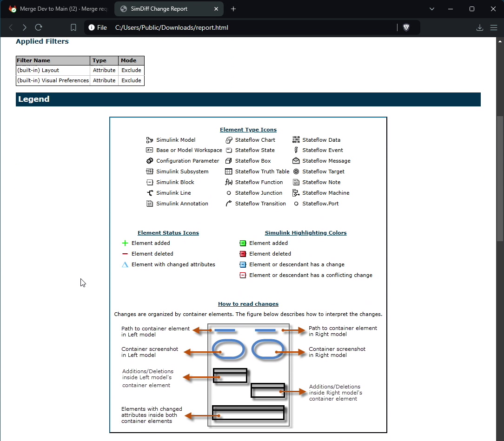504x441 pixels.
Task: Click the Simulink Subsystem icon
Action: pos(149,171)
